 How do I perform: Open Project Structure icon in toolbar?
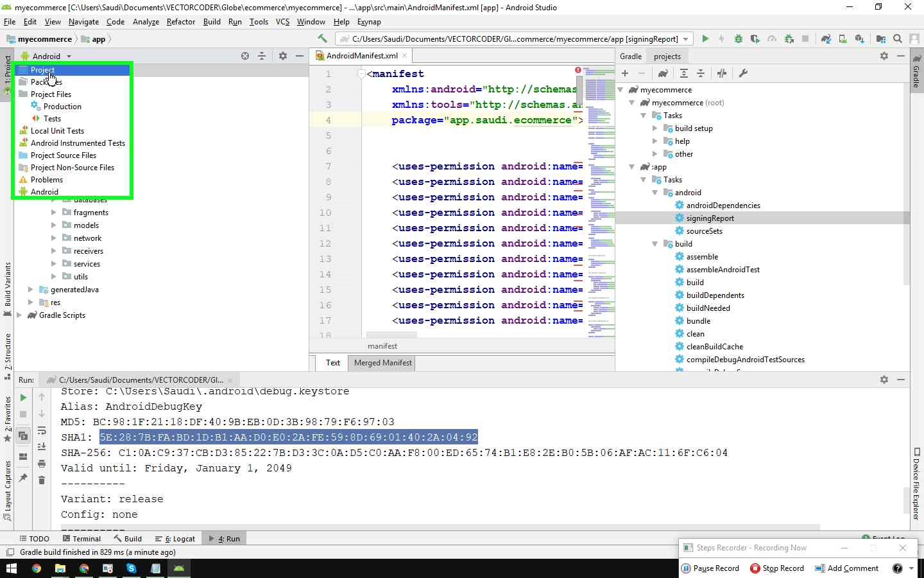[x=881, y=39]
